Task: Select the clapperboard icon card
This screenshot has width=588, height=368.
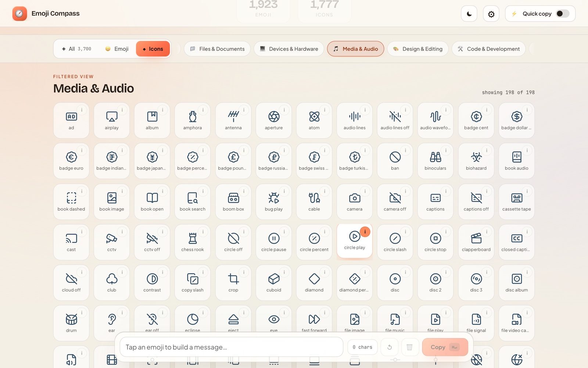Action: [476, 242]
